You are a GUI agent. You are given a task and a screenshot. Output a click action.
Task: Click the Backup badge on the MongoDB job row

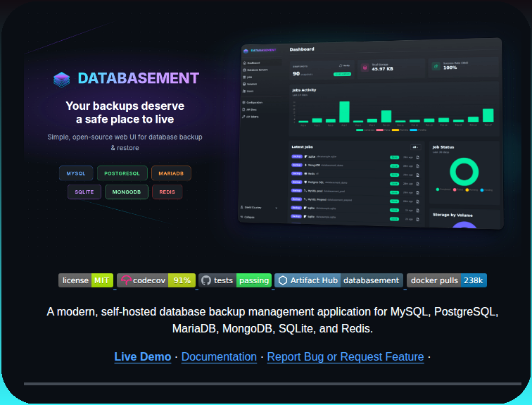[297, 165]
